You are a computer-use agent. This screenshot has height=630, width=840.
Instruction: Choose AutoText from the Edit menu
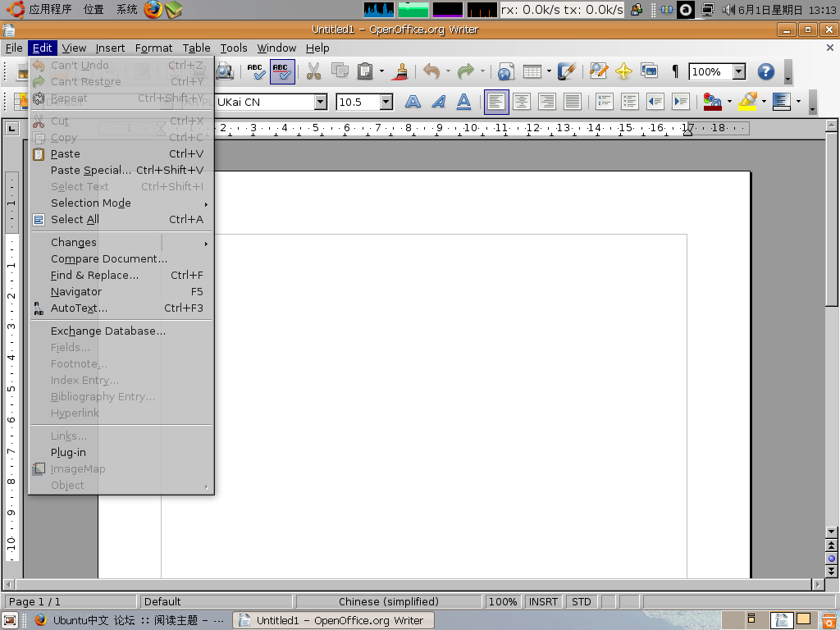[x=121, y=308]
